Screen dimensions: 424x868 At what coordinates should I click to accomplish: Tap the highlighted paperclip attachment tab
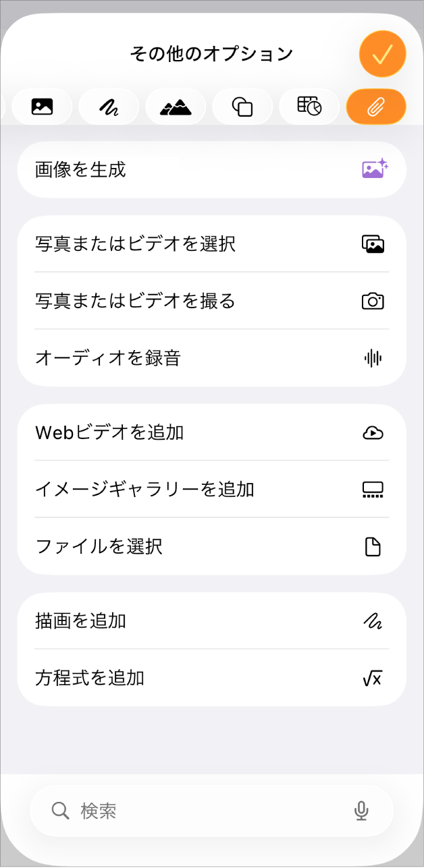coord(376,106)
